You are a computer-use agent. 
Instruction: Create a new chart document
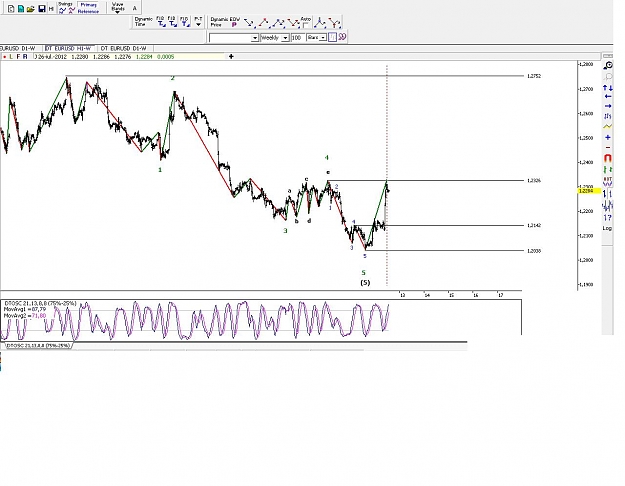tap(11, 8)
